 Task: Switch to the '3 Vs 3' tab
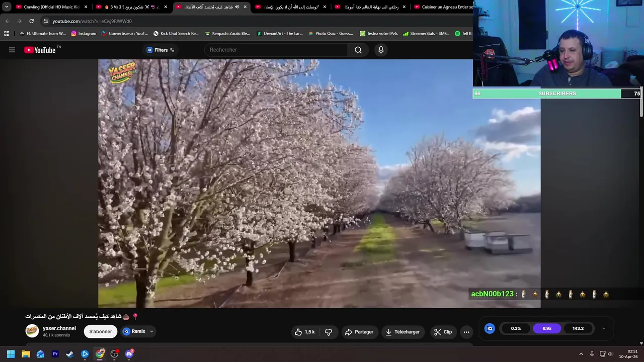tap(132, 7)
